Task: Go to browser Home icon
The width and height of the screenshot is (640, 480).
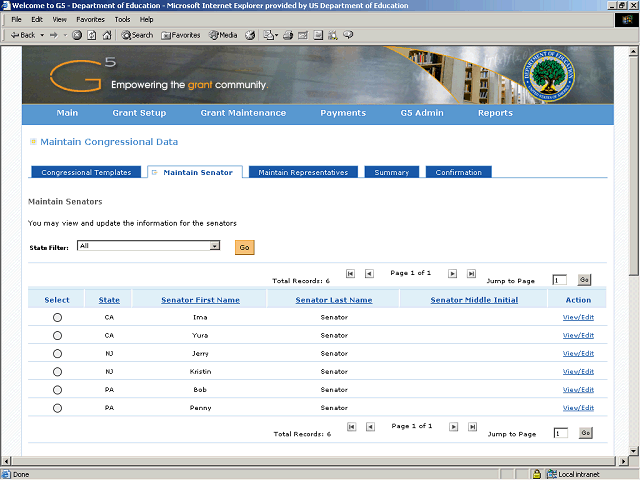Action: [107, 35]
